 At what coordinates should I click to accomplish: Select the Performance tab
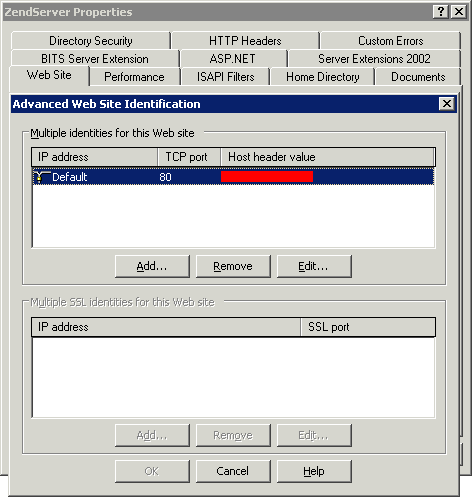134,77
